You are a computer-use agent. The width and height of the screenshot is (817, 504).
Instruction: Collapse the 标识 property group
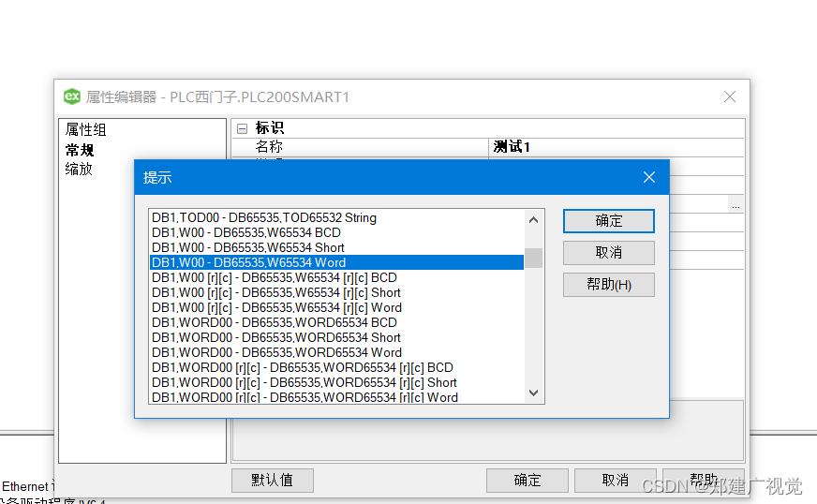pos(242,128)
